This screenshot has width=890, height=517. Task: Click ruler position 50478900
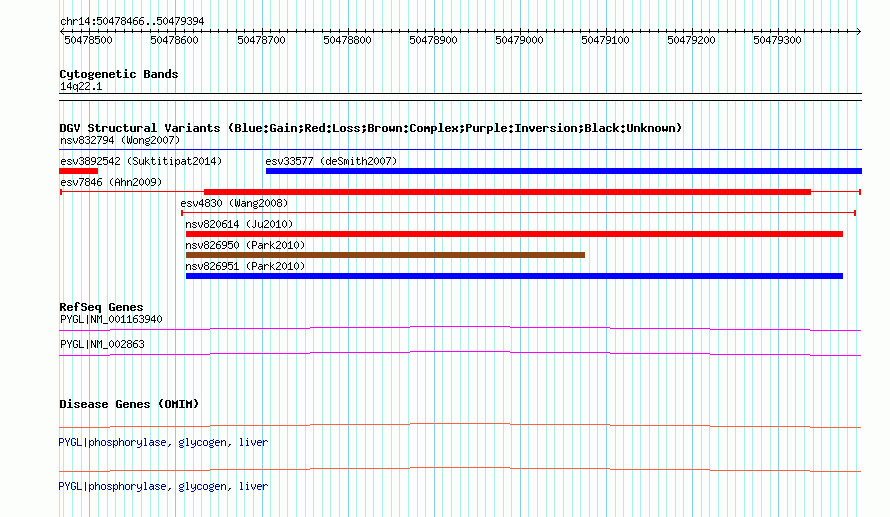pyautogui.click(x=433, y=40)
